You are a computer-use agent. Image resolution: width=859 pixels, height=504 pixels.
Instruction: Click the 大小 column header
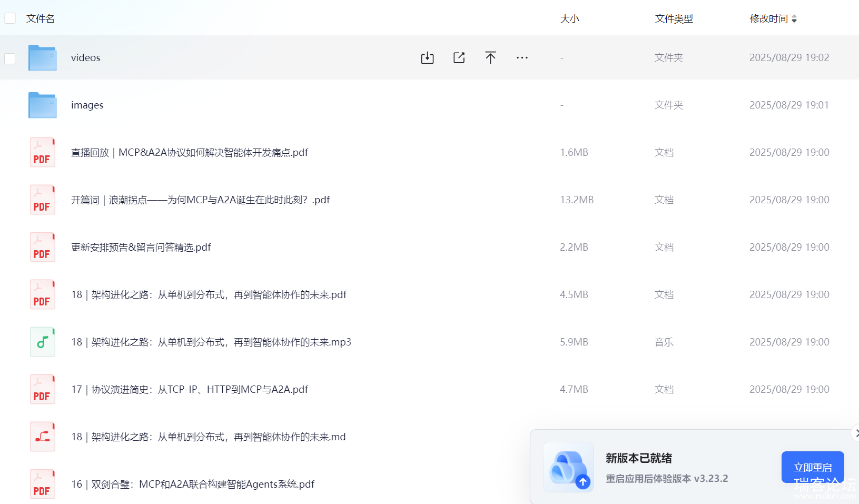(569, 19)
